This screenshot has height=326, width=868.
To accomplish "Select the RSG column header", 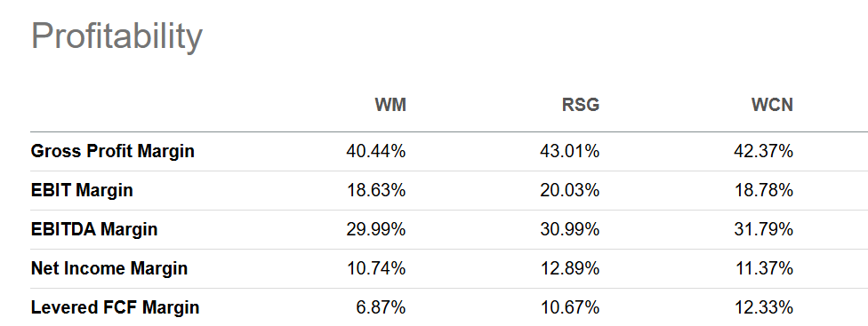I will pos(581,105).
